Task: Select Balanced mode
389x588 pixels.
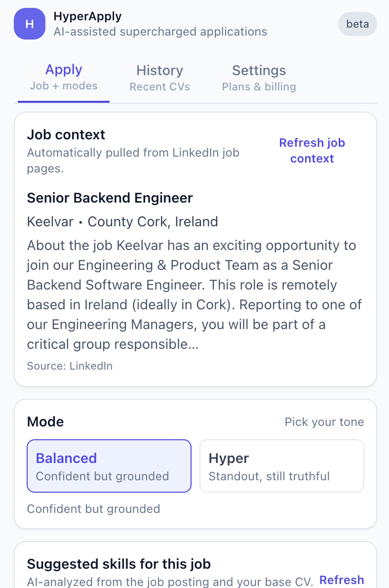Action: (x=109, y=465)
